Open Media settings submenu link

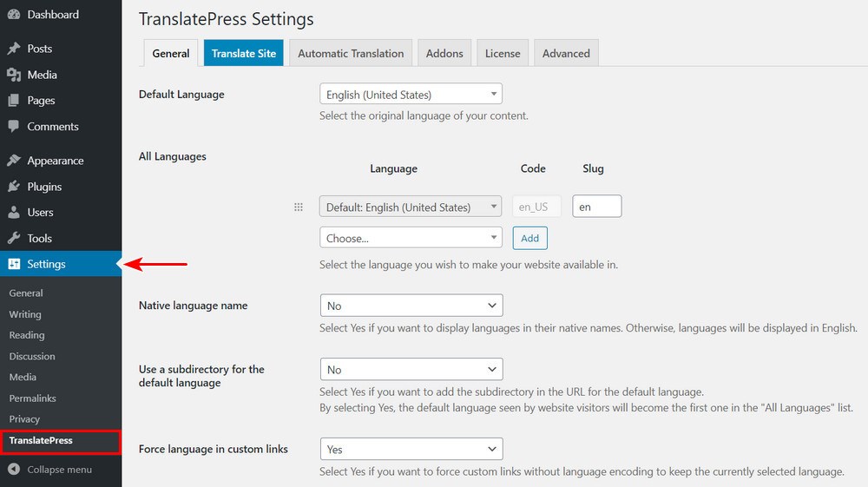coord(23,378)
